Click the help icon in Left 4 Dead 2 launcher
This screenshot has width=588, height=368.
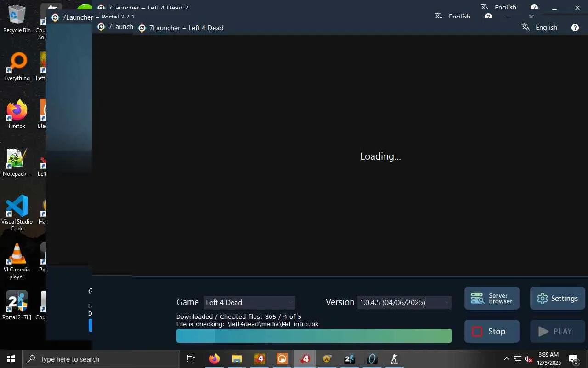(x=534, y=7)
